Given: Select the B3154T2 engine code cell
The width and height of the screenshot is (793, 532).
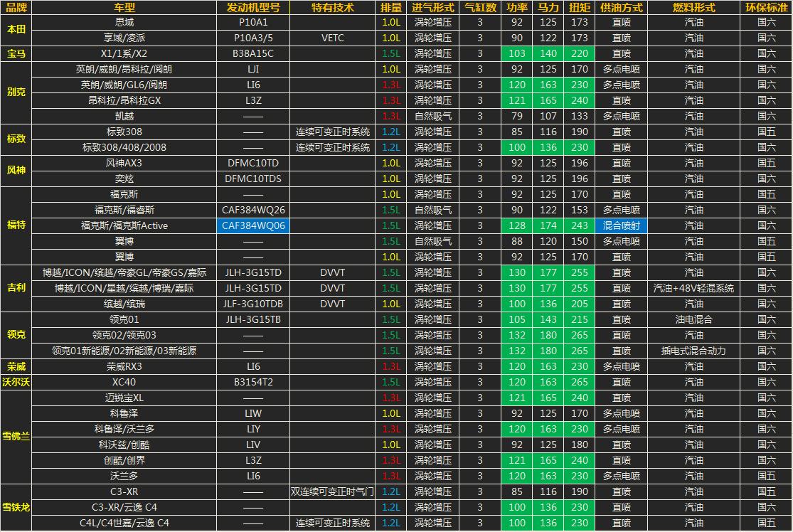Looking at the screenshot, I should click(253, 383).
